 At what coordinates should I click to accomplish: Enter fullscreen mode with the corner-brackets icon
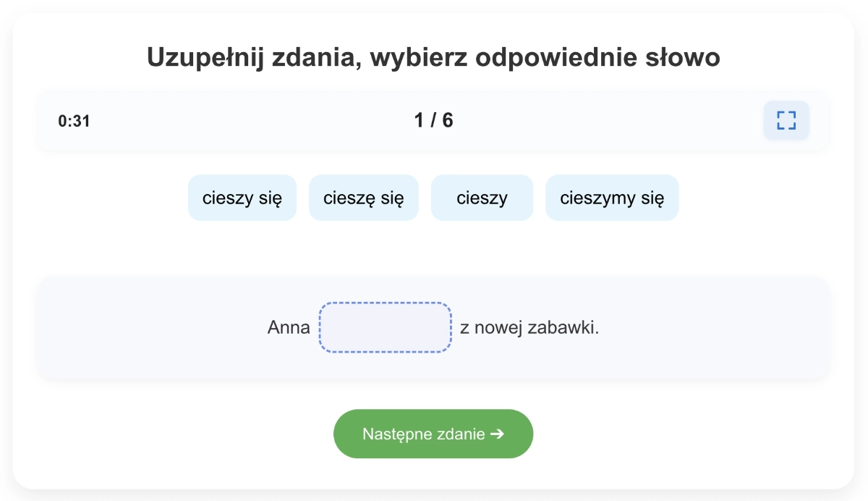coord(786,120)
